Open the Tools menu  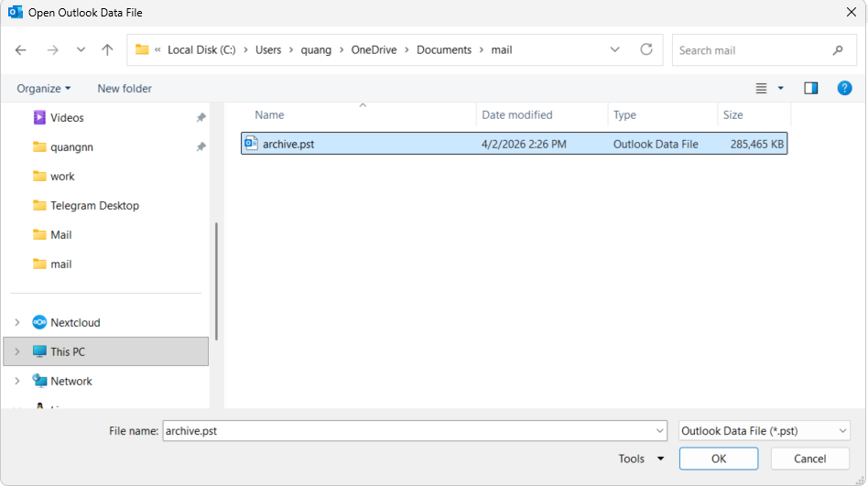pos(641,459)
